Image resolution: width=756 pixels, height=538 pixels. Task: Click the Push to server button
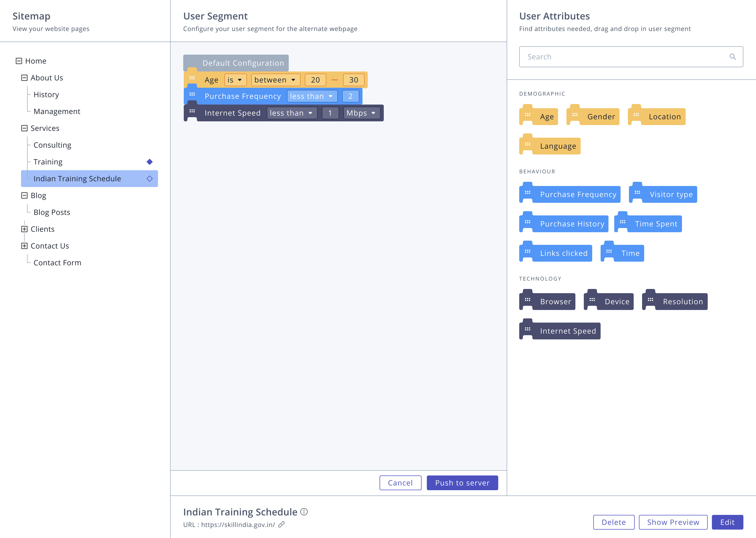click(x=462, y=483)
